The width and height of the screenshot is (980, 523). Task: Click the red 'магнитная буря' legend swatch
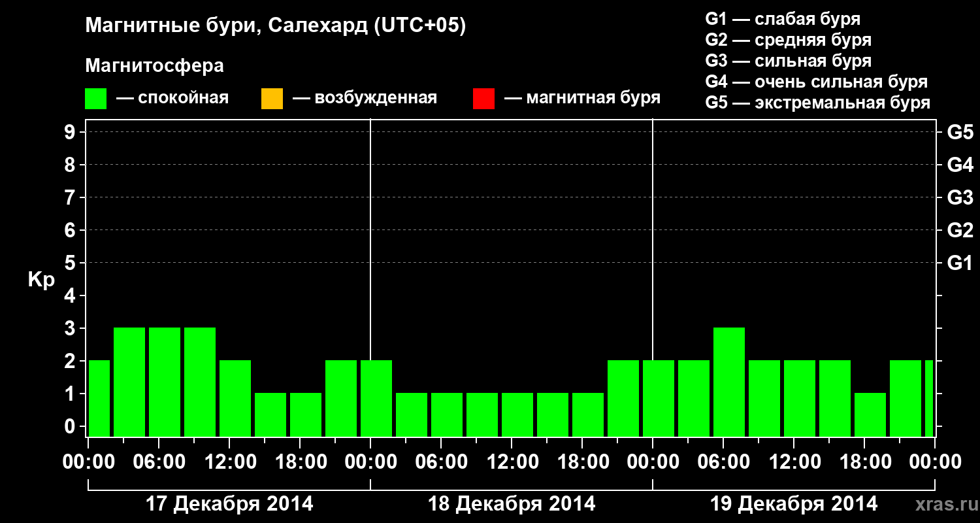[x=483, y=99]
